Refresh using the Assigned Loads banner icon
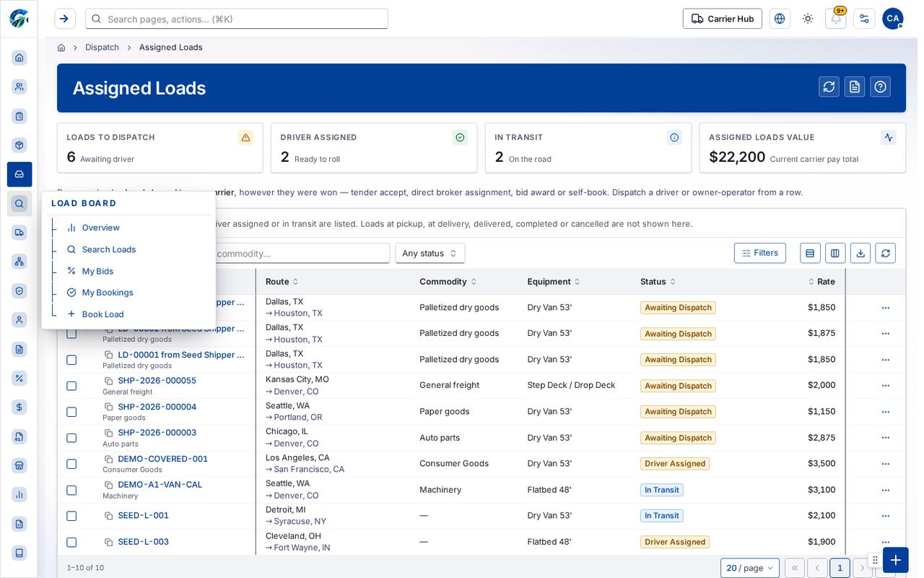This screenshot has width=924, height=578. (x=829, y=87)
